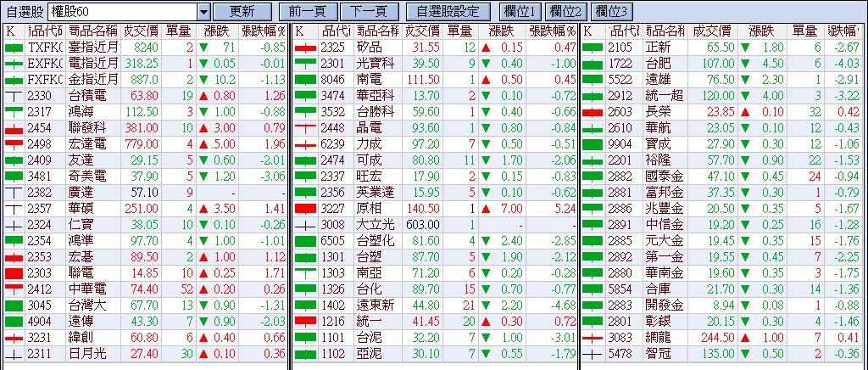Click 張跌幅% header in middle panel
Image resolution: width=868 pixels, height=370 pixels.
pos(551,31)
